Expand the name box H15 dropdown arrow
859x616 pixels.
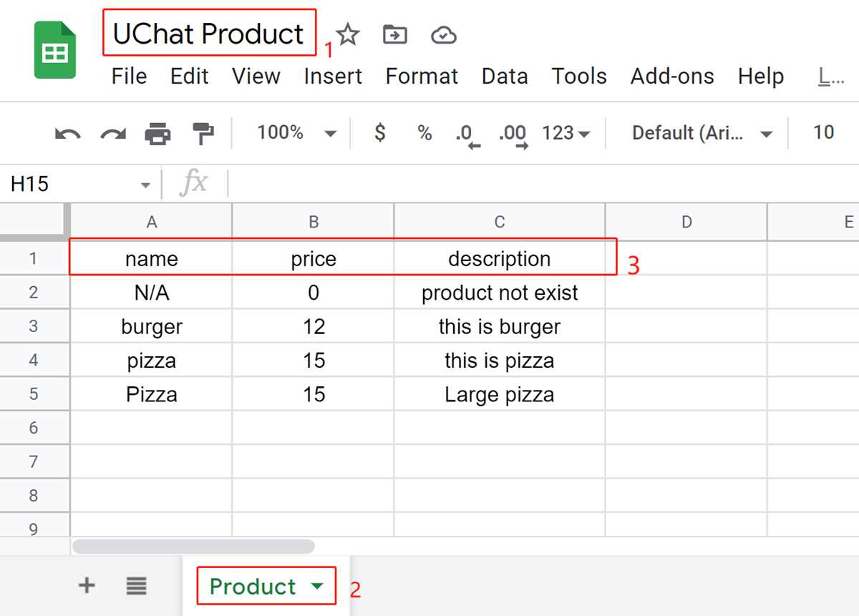coord(145,185)
